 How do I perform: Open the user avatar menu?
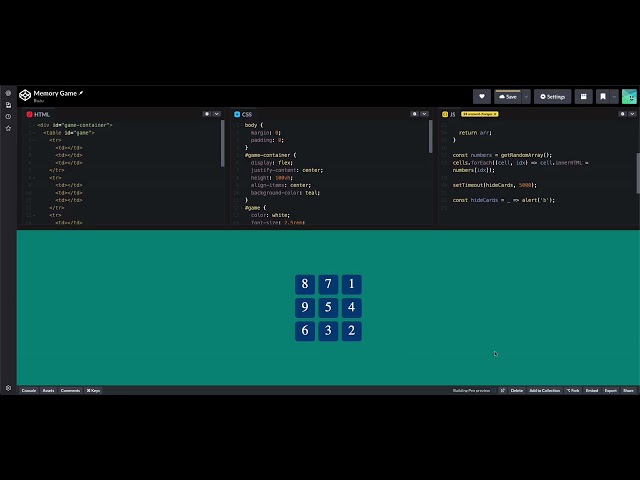[629, 97]
